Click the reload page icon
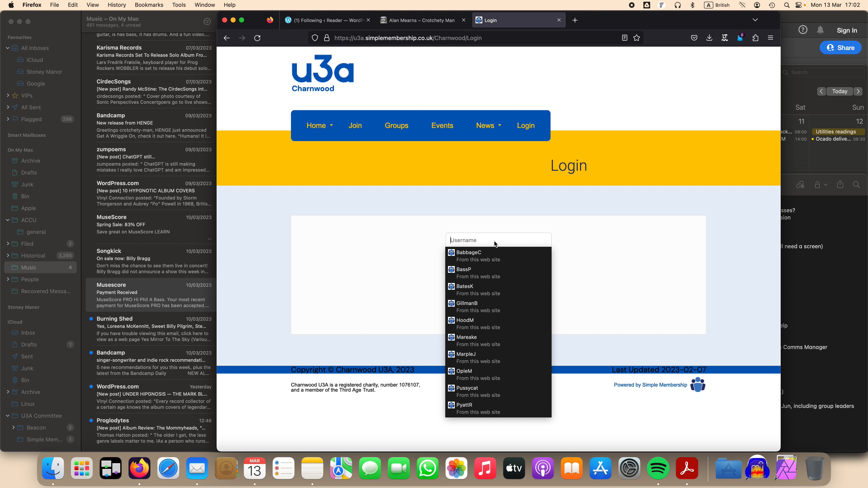The height and width of the screenshot is (488, 868). click(x=257, y=37)
